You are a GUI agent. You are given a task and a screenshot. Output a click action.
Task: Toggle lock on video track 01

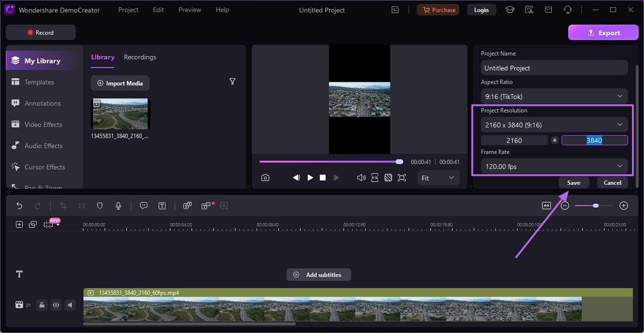(42, 305)
